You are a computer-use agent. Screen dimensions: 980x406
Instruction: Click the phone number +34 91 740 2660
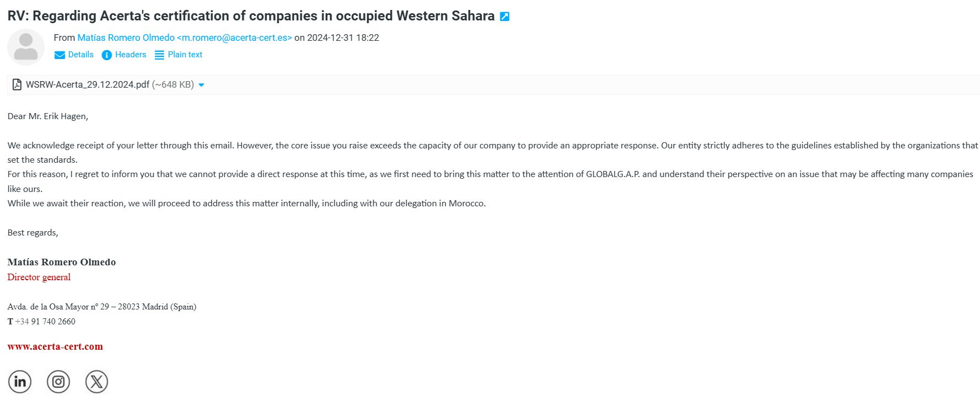click(x=45, y=321)
